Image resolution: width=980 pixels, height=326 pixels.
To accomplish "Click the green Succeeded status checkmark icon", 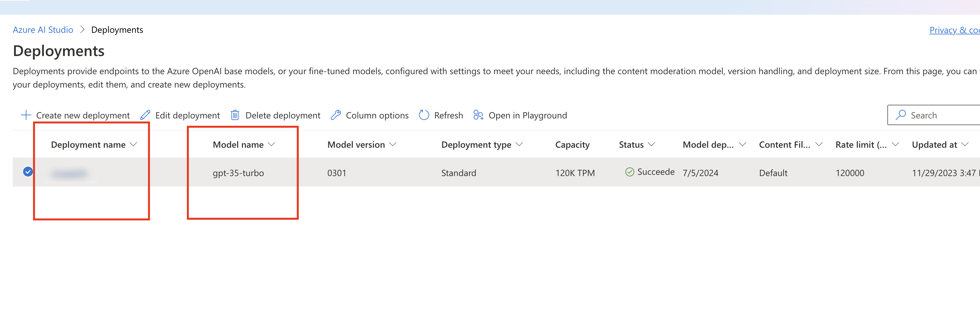I will click(x=630, y=172).
